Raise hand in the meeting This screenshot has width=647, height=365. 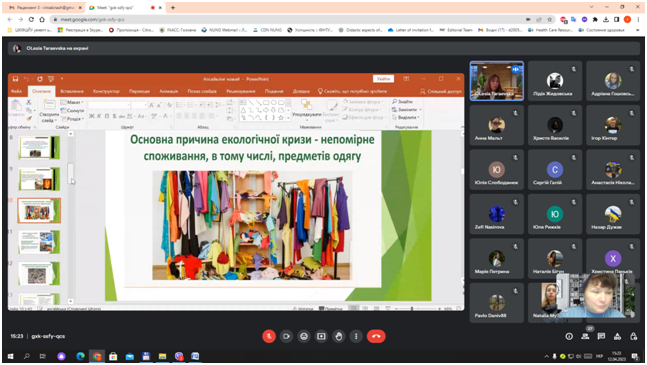click(339, 336)
